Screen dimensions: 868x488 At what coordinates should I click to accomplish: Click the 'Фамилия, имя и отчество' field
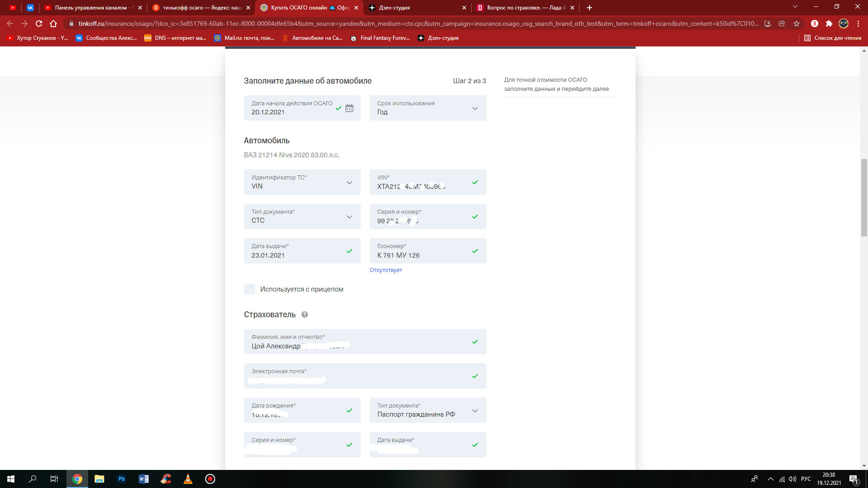point(365,342)
